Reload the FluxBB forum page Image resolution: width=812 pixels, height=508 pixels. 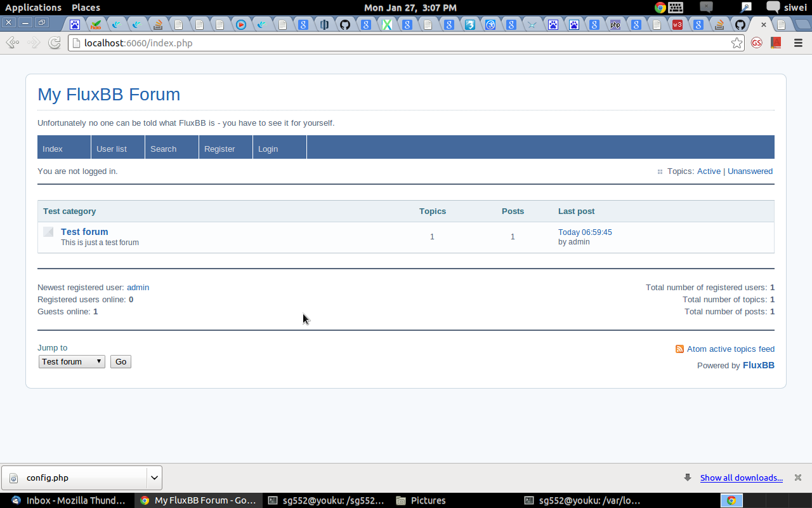point(55,43)
